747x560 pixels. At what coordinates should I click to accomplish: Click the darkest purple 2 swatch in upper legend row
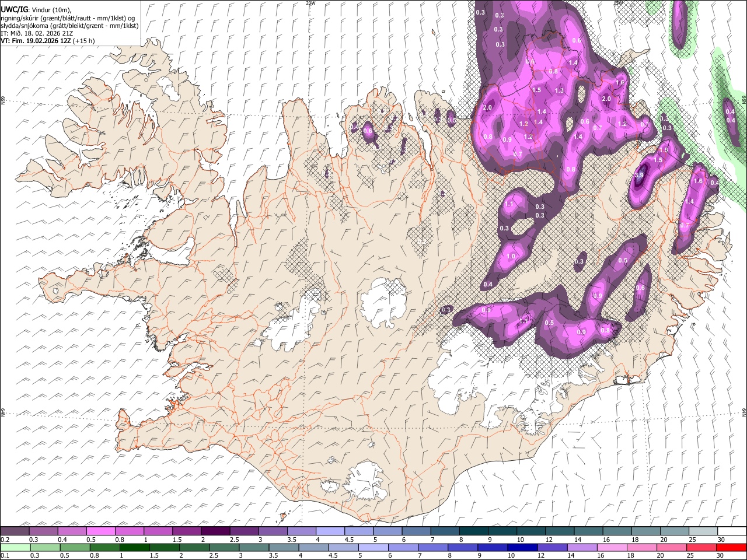(215, 531)
